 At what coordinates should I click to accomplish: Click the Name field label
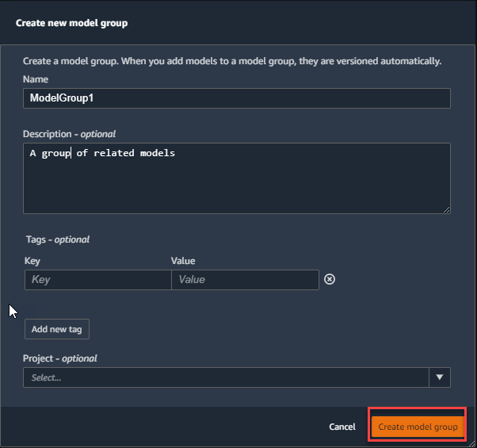(x=36, y=79)
